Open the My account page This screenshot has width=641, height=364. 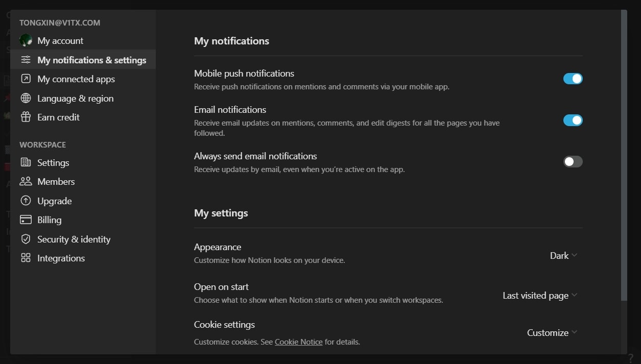point(60,40)
